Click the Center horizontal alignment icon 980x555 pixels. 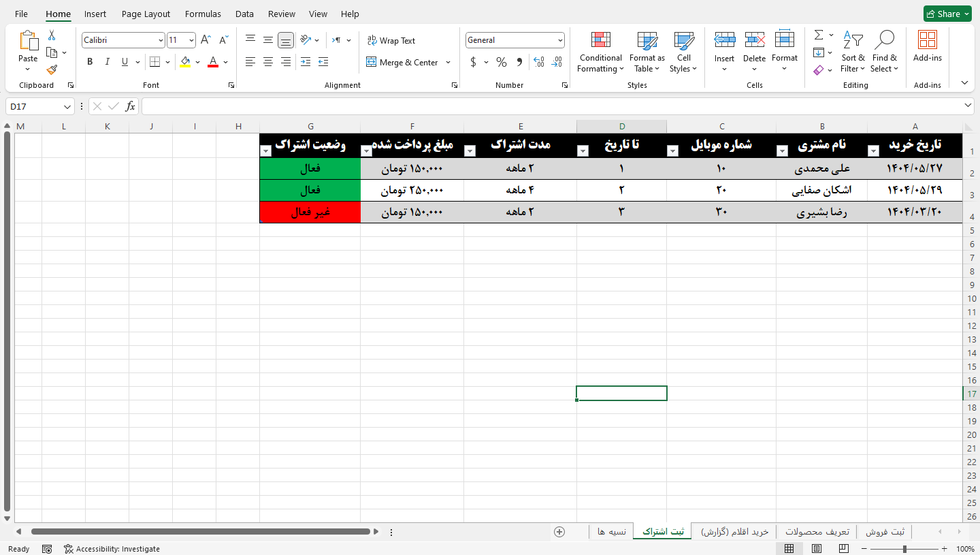click(x=268, y=62)
